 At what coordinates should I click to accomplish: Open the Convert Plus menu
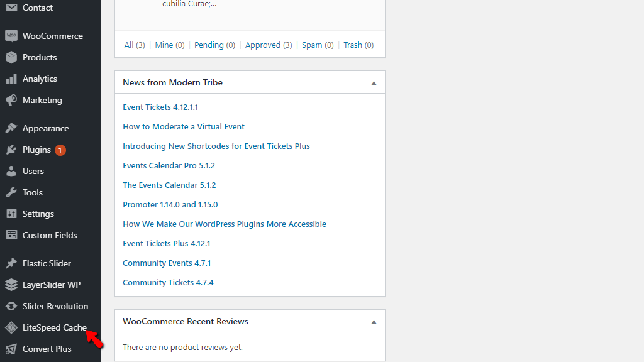pyautogui.click(x=47, y=349)
